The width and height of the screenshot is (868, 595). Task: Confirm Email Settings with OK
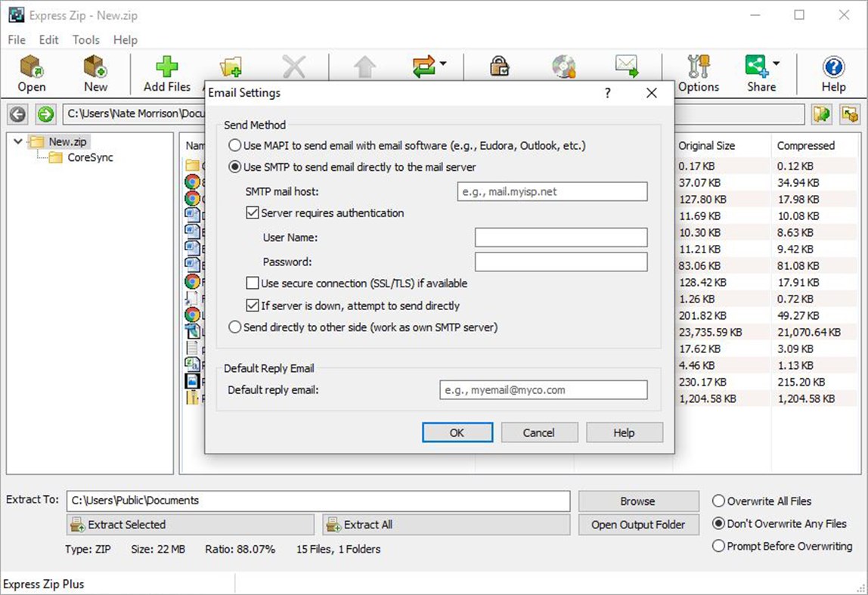457,432
